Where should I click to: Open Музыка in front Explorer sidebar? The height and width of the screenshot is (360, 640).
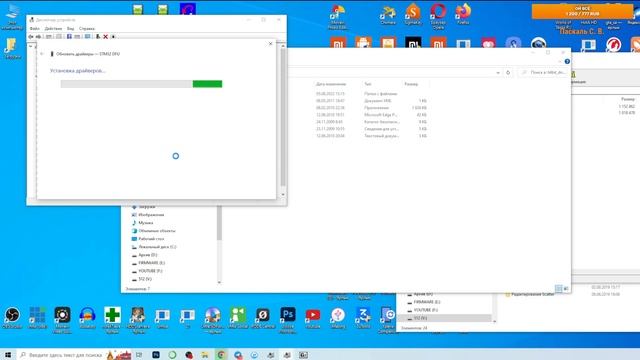point(142,223)
